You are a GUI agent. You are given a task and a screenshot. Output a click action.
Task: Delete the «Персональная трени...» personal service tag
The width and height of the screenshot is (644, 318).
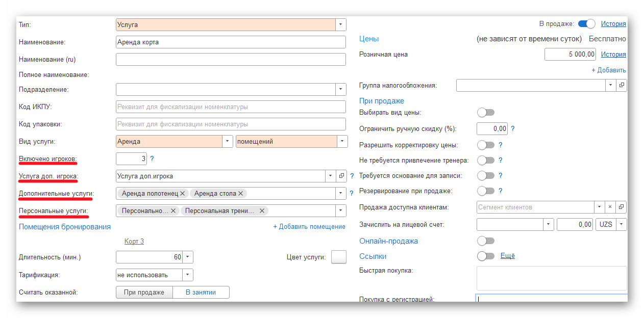[x=262, y=210]
